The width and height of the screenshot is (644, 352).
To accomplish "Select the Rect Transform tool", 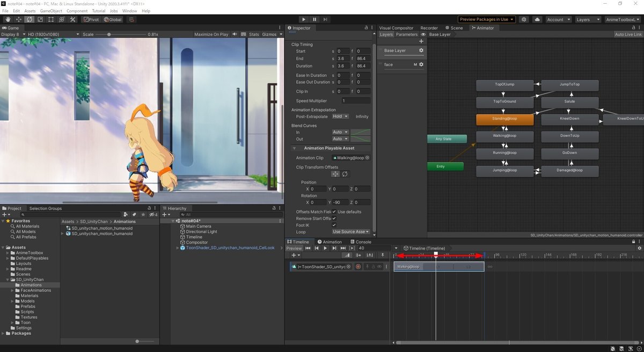I will (x=51, y=19).
